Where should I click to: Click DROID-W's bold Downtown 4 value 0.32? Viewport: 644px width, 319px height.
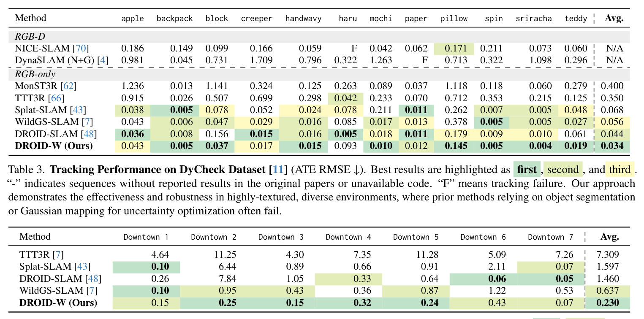362,303
